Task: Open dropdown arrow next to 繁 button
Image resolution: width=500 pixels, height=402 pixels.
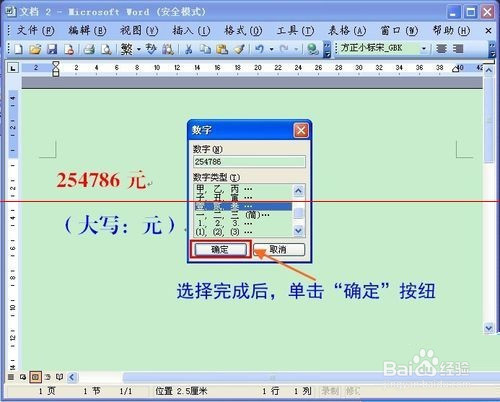Action: (139, 49)
